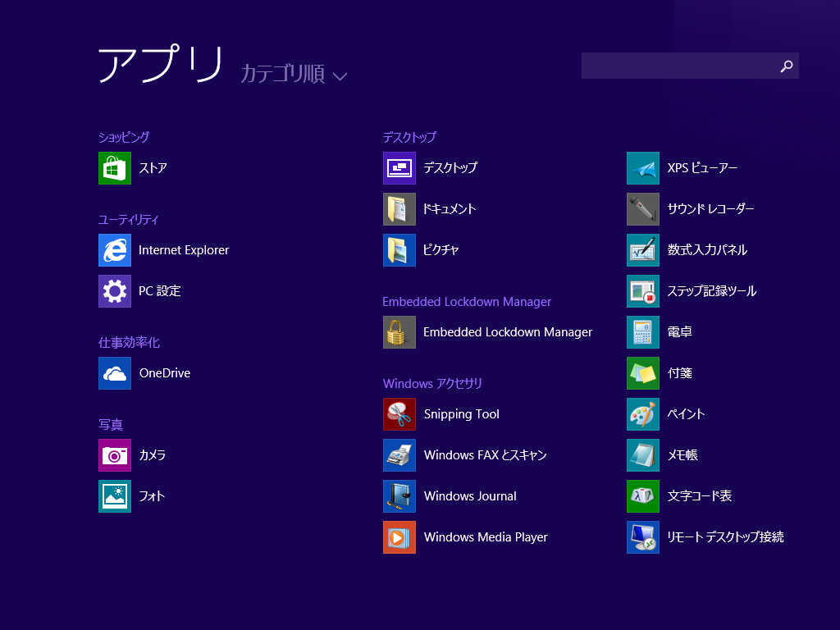Click the ペイント label text

[x=686, y=414]
